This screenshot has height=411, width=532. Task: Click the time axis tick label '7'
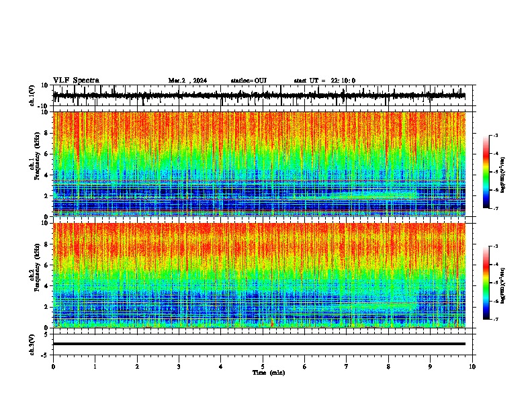[347, 367]
